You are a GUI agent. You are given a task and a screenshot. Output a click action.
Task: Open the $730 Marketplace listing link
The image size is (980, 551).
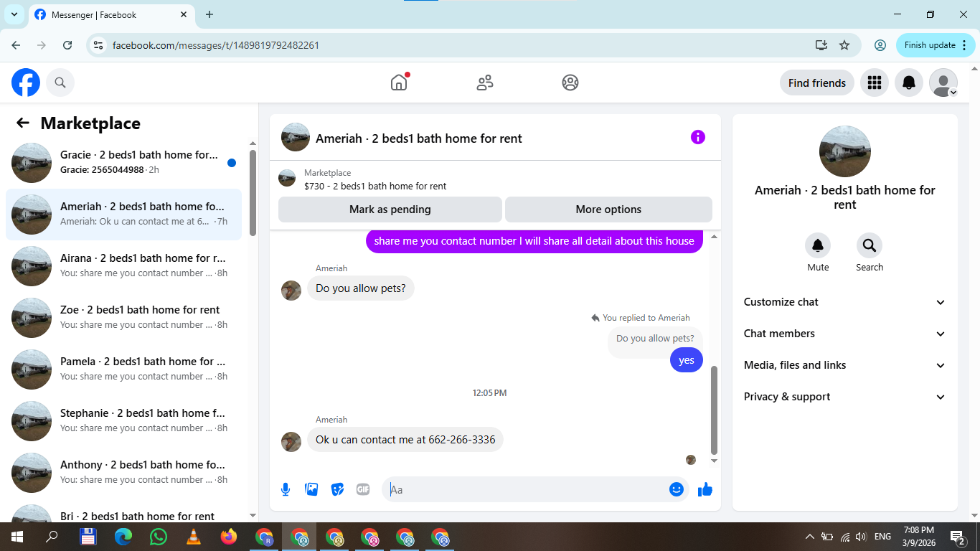click(x=375, y=186)
